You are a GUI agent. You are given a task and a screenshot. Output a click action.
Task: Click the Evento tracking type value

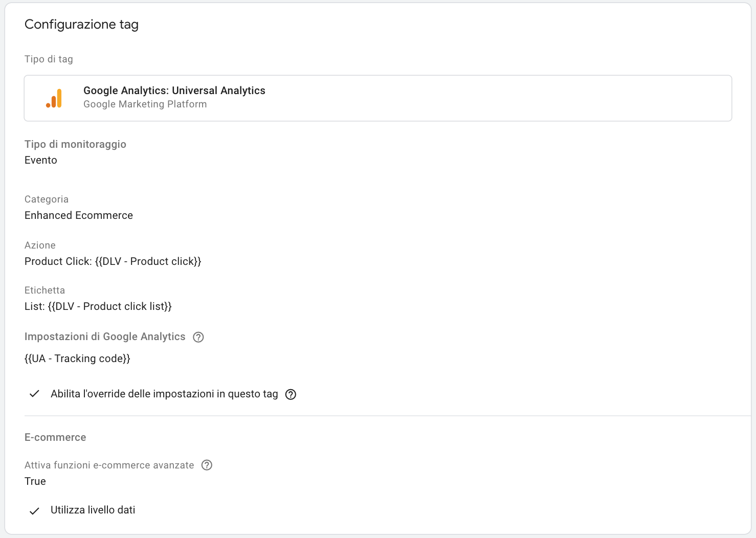41,160
